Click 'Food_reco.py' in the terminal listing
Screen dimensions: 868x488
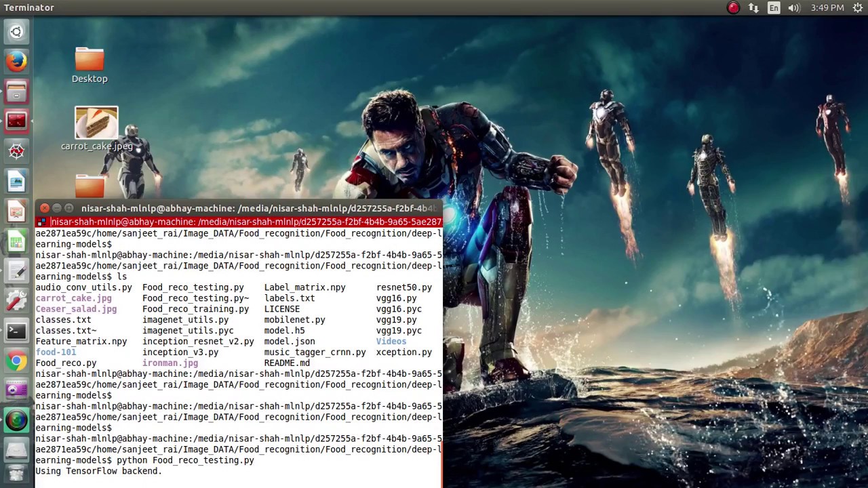(66, 363)
